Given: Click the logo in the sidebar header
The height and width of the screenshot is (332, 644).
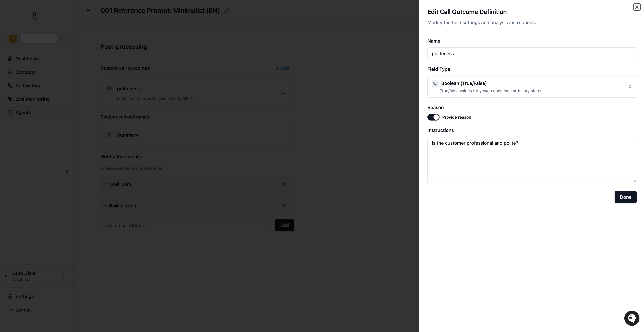Looking at the screenshot, I should (36, 15).
